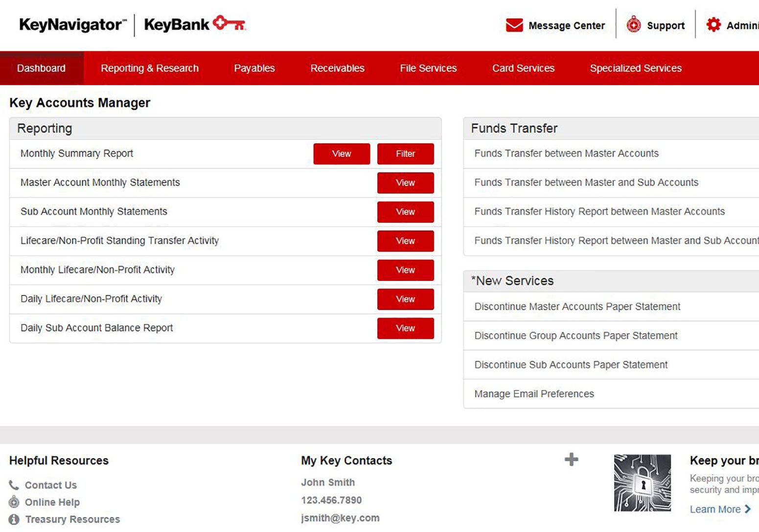Open the Card Services menu
The image size is (759, 532).
click(x=523, y=68)
